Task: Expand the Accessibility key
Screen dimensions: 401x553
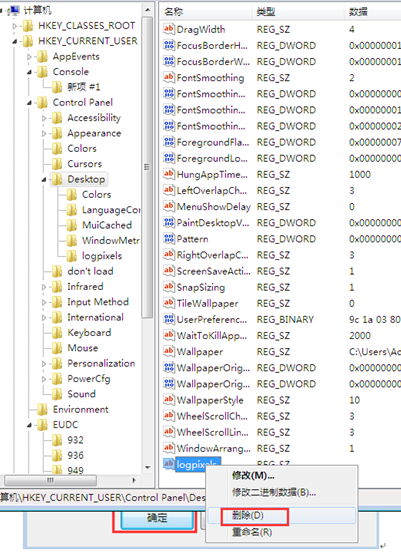Action: 44,118
